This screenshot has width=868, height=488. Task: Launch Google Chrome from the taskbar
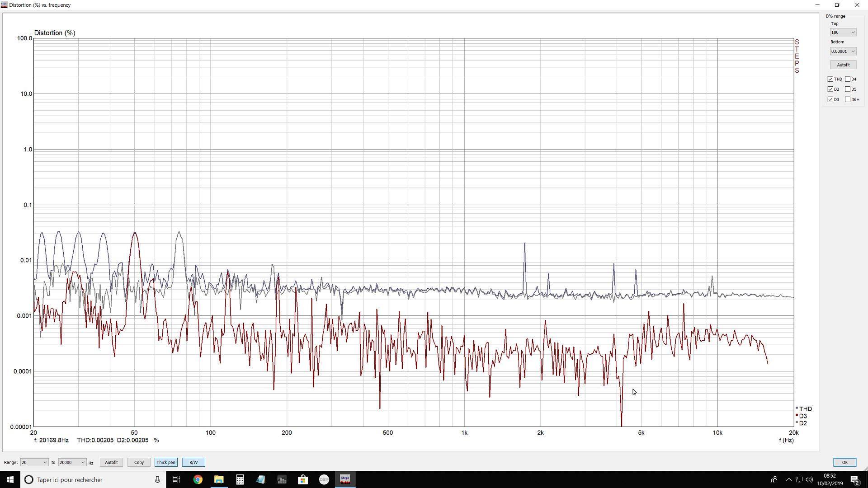(x=198, y=479)
